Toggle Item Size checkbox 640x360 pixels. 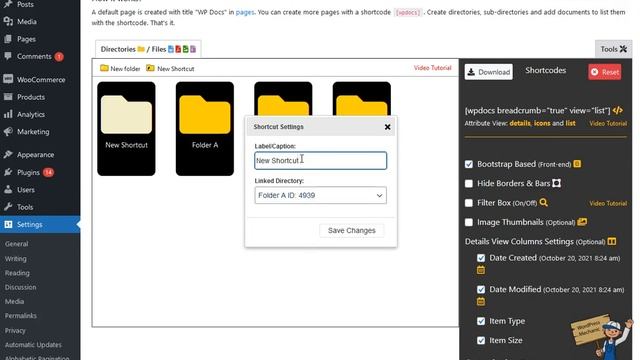coord(481,340)
